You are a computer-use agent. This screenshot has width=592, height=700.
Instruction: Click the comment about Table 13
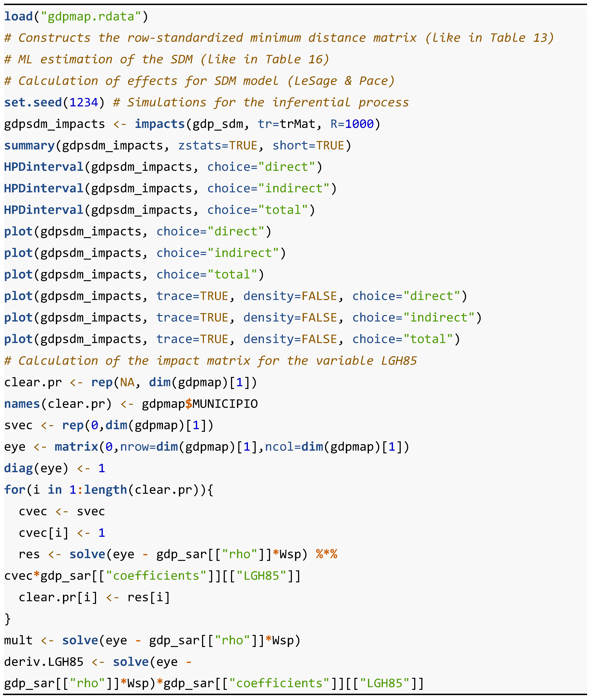[x=279, y=38]
